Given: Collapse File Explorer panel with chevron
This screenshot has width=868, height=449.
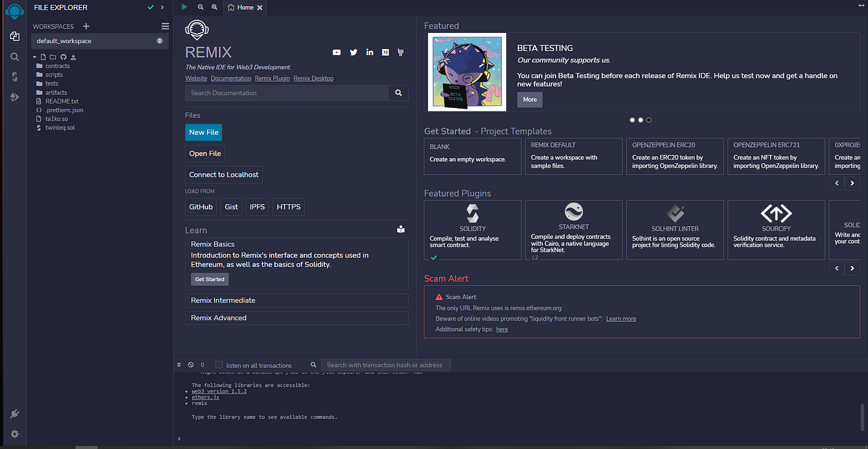Looking at the screenshot, I should pyautogui.click(x=162, y=7).
